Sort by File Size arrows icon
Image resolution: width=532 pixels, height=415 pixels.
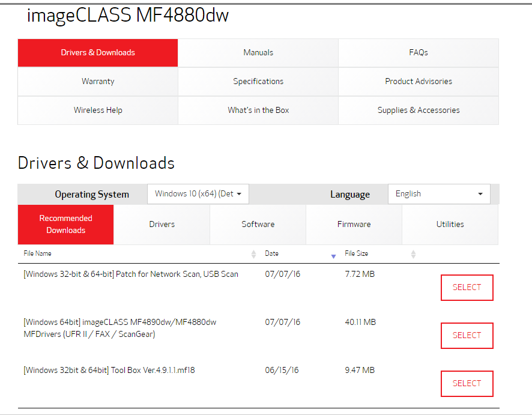point(413,254)
